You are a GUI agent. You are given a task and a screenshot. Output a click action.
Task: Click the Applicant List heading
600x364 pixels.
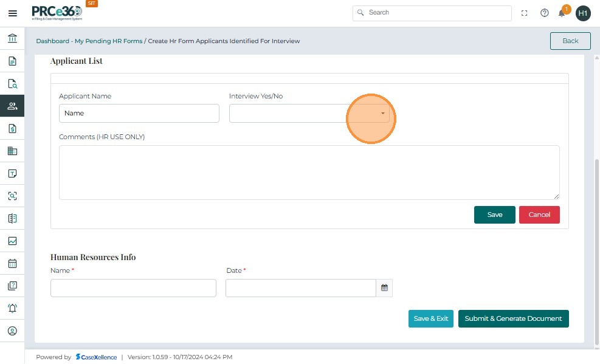77,61
